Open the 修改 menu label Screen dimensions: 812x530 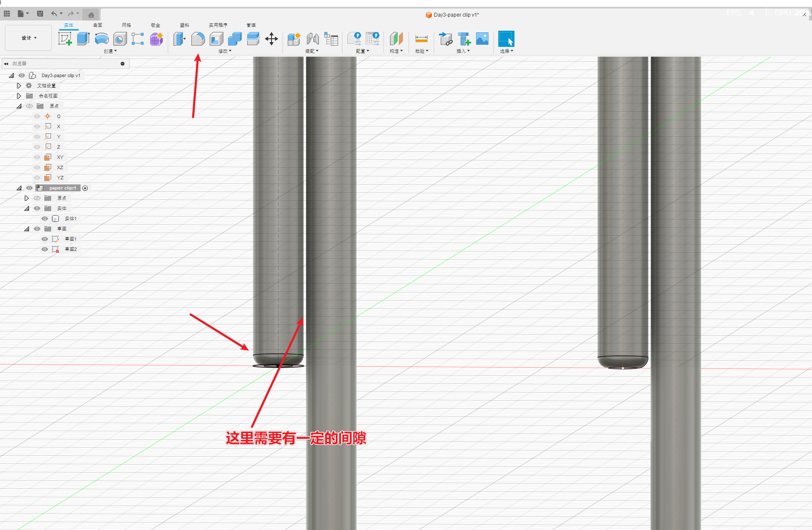pos(225,51)
